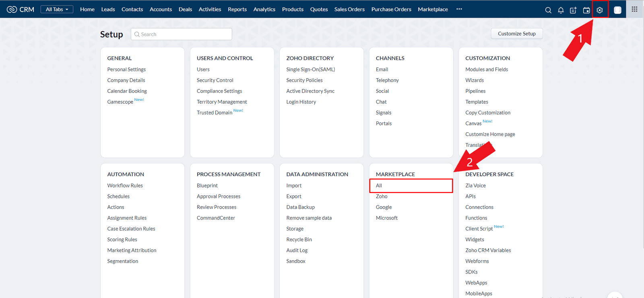Open Active Directory Sync
644x298 pixels.
[x=310, y=91]
